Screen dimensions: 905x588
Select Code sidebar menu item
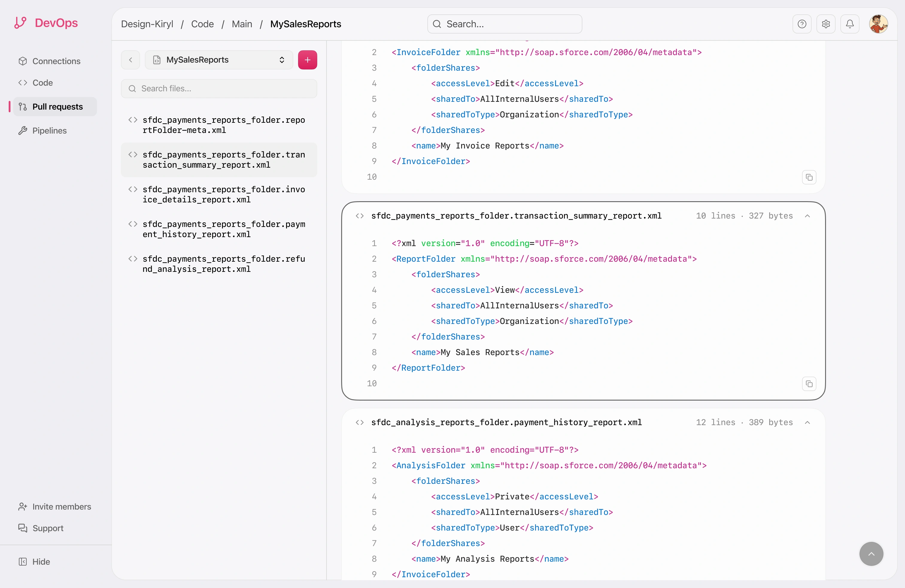tap(42, 83)
